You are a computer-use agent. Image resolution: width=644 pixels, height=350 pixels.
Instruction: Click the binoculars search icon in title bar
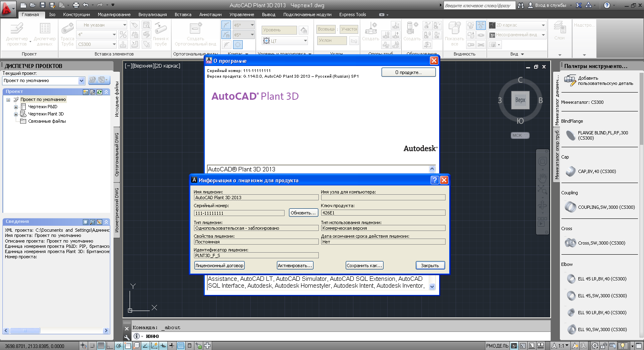(x=521, y=5)
